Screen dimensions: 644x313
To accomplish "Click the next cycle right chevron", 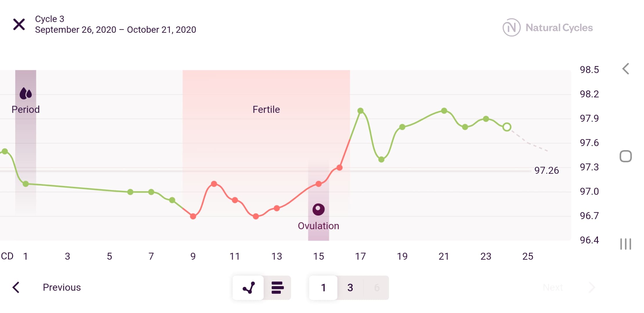I will pyautogui.click(x=592, y=287).
